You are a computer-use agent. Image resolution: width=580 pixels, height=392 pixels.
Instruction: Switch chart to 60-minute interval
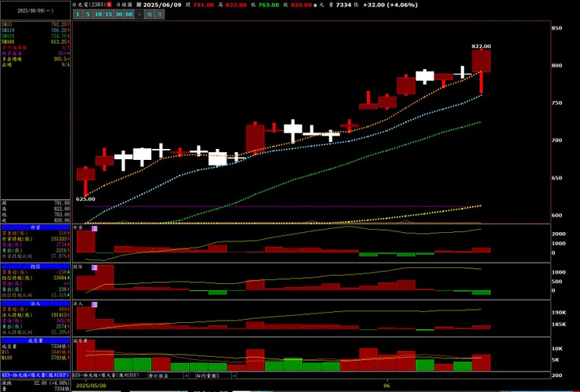[129, 14]
